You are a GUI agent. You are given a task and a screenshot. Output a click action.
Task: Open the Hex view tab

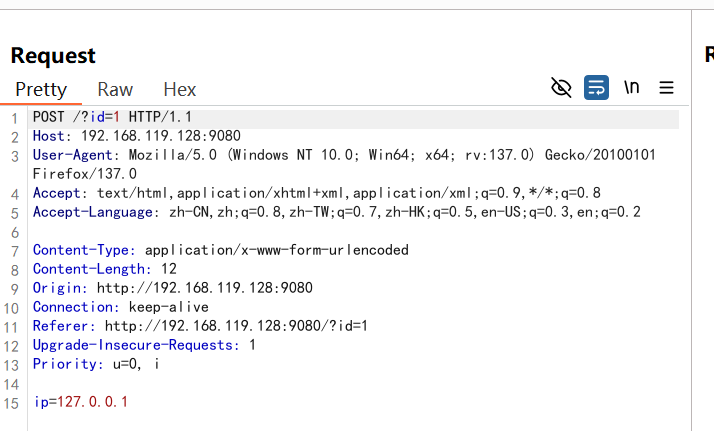click(180, 90)
